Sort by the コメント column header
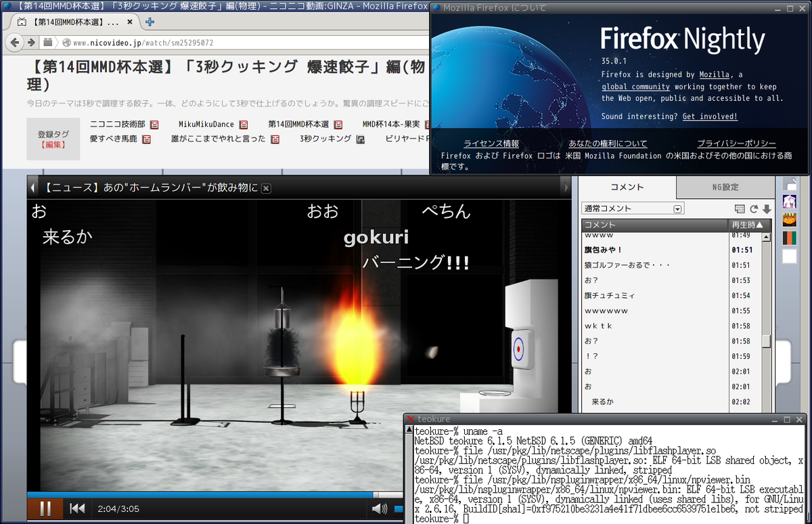Screen dimensions: 812x524 [x=654, y=225]
